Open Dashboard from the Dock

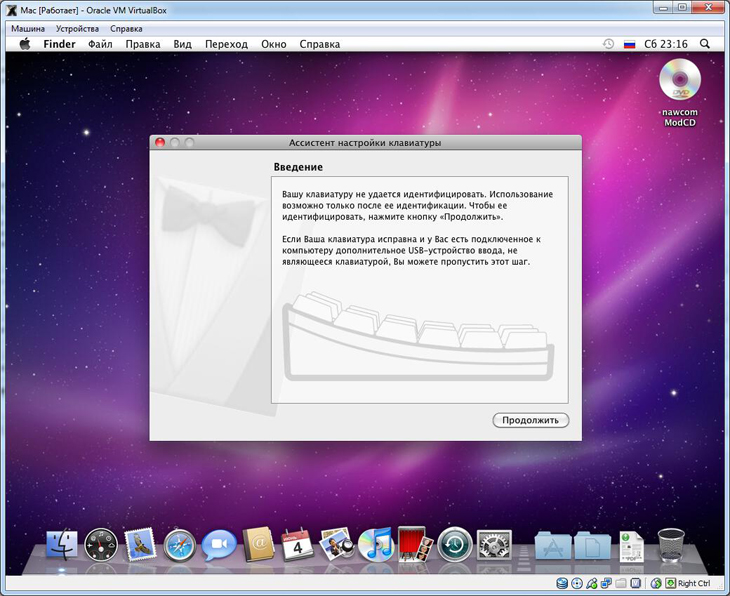click(x=101, y=544)
